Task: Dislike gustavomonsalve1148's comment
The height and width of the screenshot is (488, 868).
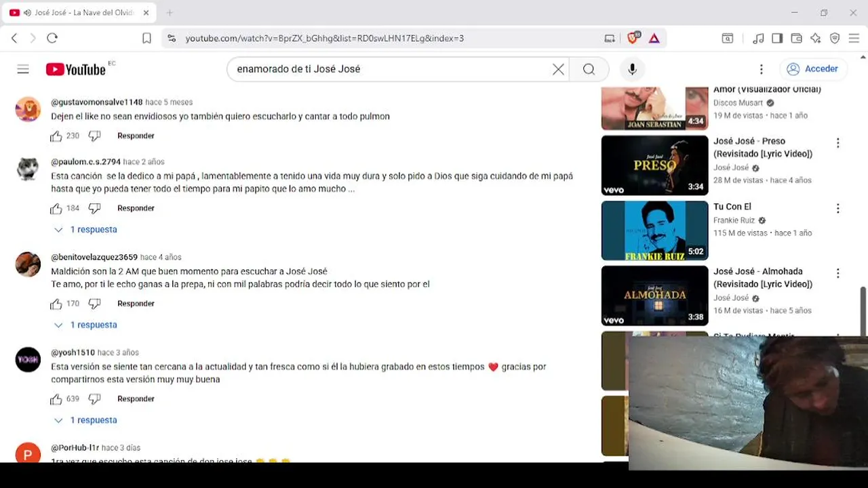Action: pyautogui.click(x=95, y=136)
